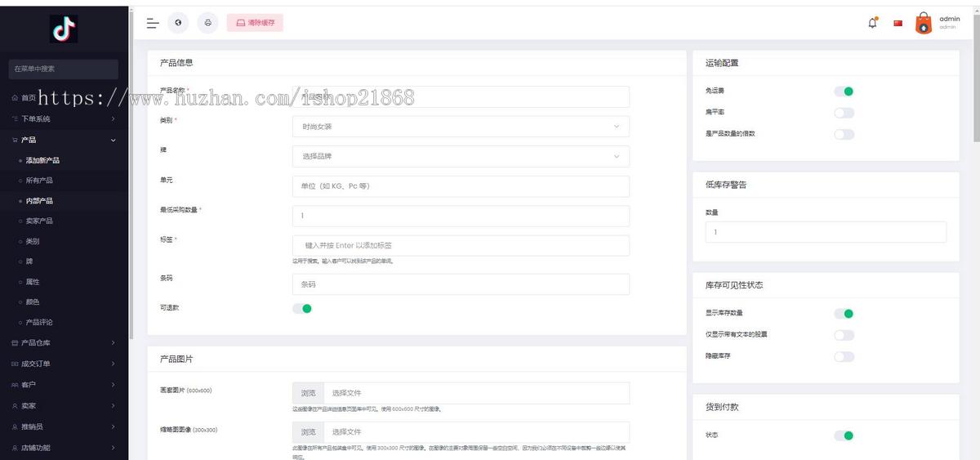Open 所有产品 in the sidebar
980x460 pixels.
point(39,181)
